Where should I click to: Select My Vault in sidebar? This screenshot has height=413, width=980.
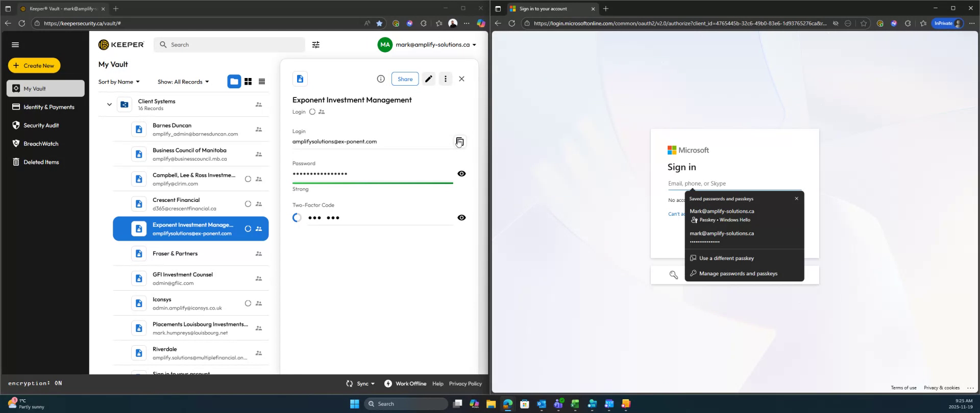click(45, 89)
